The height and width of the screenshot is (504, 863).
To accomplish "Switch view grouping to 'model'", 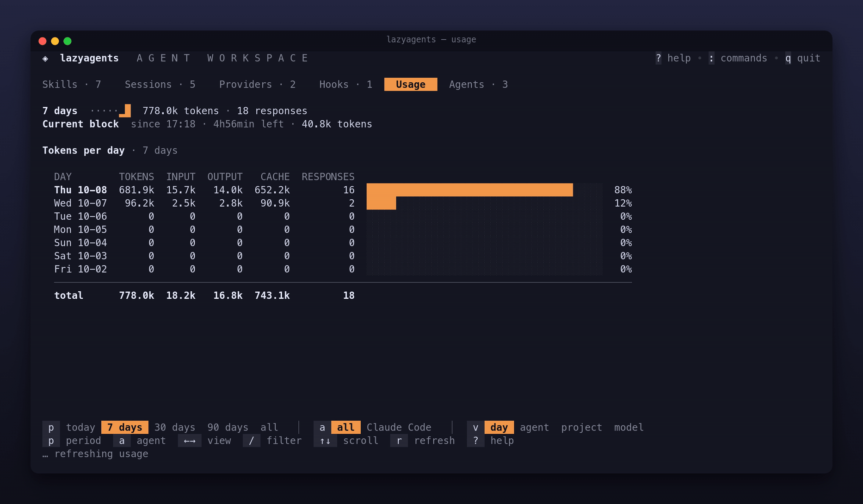I will pyautogui.click(x=629, y=427).
